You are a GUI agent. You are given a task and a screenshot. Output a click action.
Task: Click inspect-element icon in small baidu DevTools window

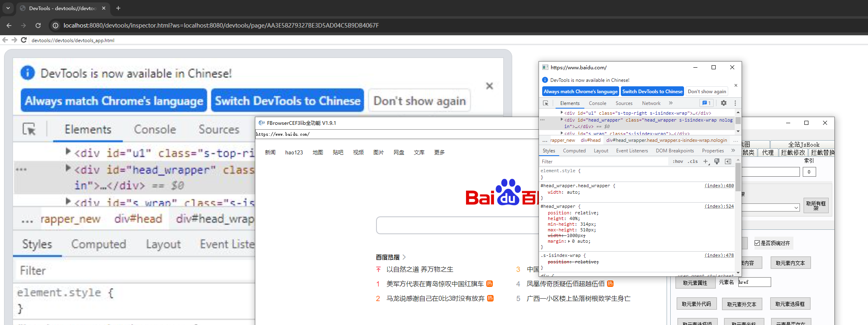click(546, 103)
